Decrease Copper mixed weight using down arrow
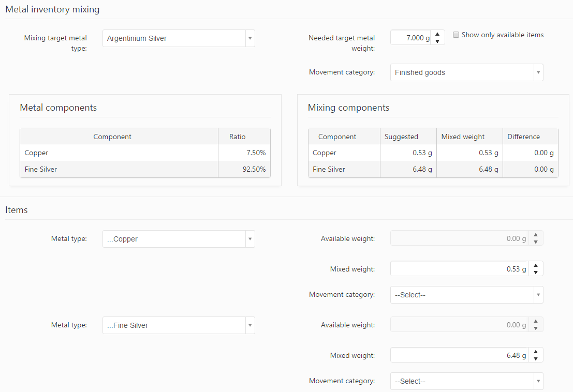This screenshot has width=573, height=392. tap(536, 273)
